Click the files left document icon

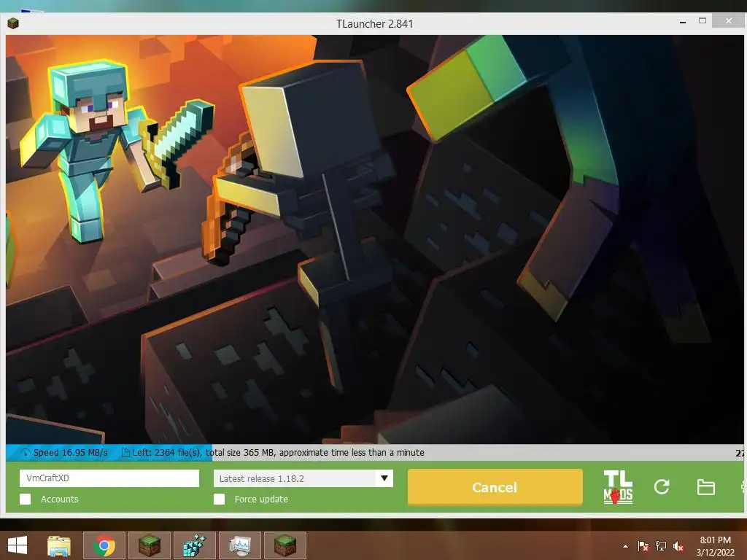[x=125, y=452]
